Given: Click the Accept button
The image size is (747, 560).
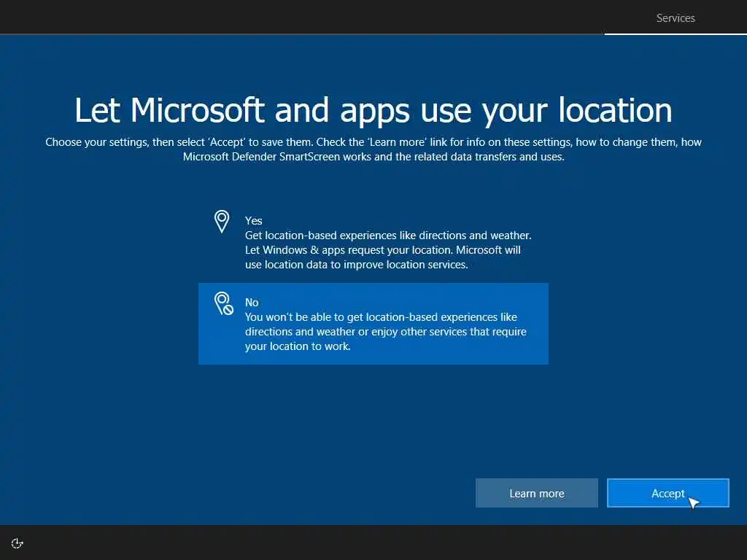Looking at the screenshot, I should pos(668,493).
